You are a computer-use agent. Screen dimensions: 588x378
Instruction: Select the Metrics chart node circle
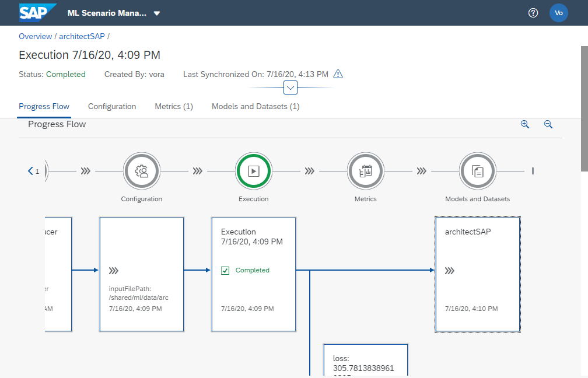pyautogui.click(x=366, y=171)
